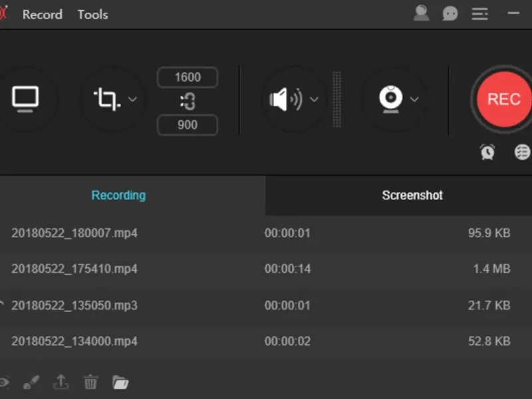Open output folder with folder icon
This screenshot has width=532, height=399.
pos(120,382)
